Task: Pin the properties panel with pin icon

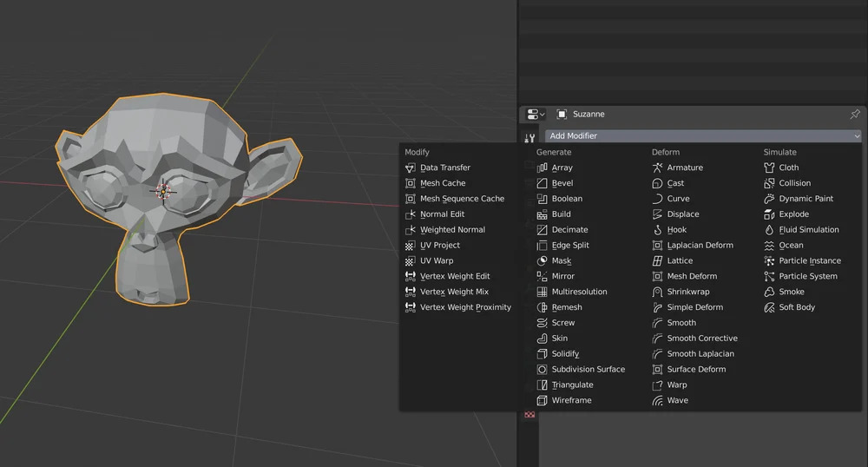Action: point(854,115)
